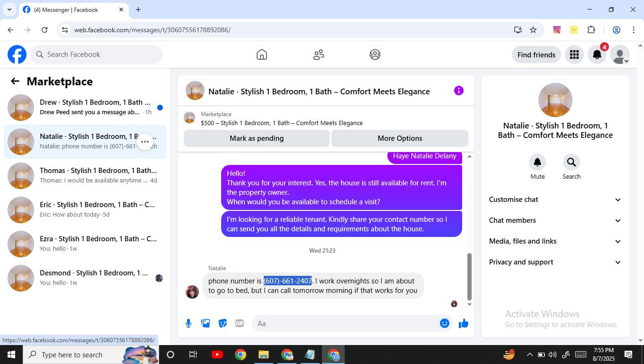
Task: Go back to the previous browser page
Action: click(x=10, y=30)
